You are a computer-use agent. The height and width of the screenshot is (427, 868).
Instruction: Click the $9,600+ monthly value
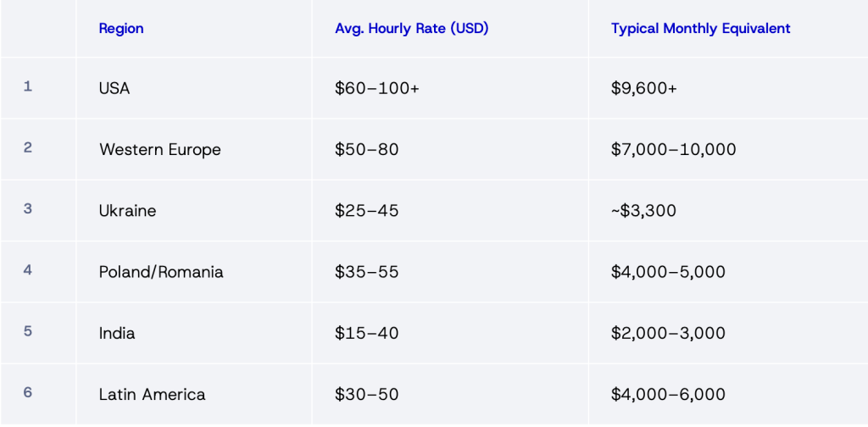[644, 88]
